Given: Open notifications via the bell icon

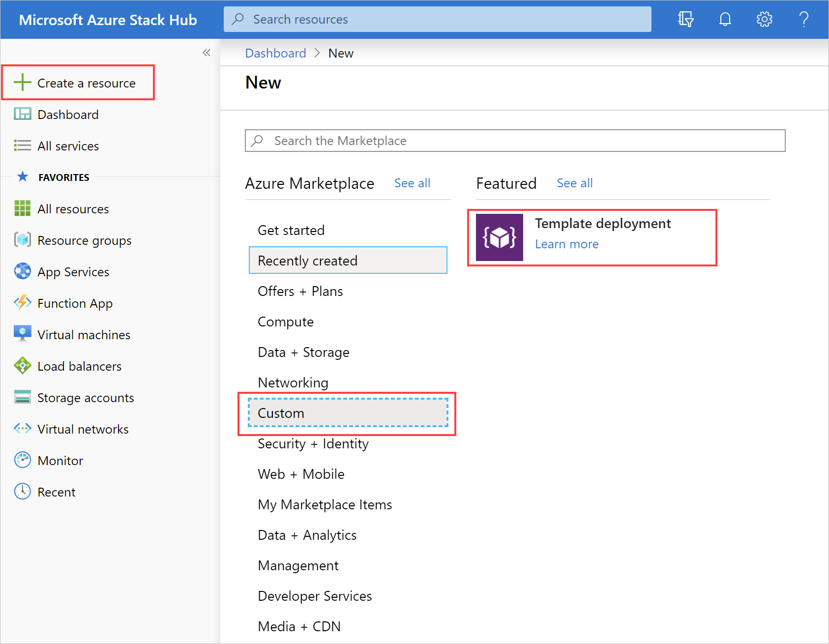Looking at the screenshot, I should [724, 19].
